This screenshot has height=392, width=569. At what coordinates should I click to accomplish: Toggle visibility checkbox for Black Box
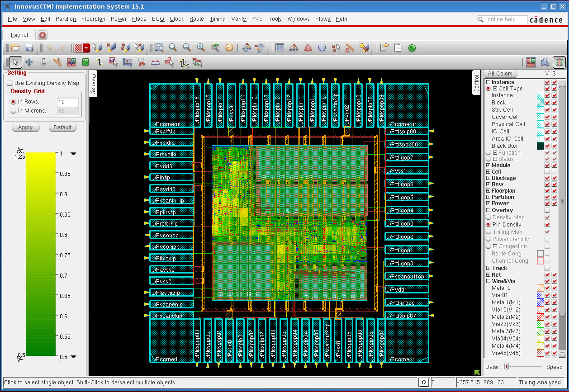point(547,146)
